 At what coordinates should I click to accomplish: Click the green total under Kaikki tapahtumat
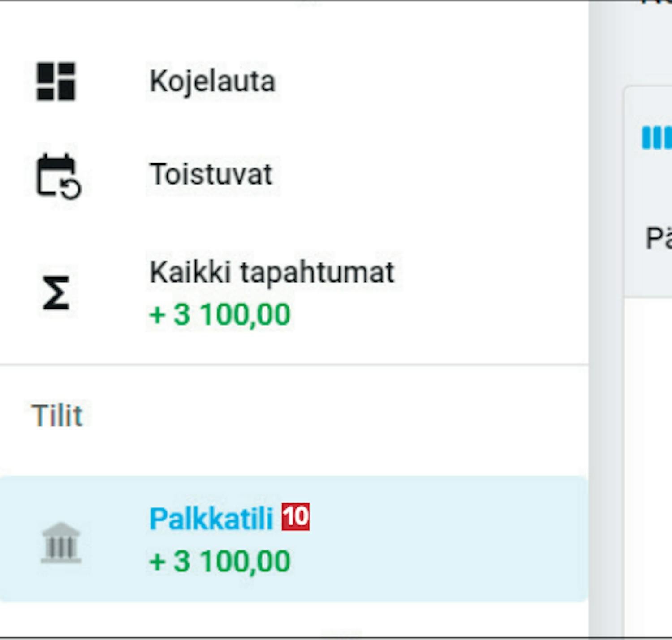point(220,314)
